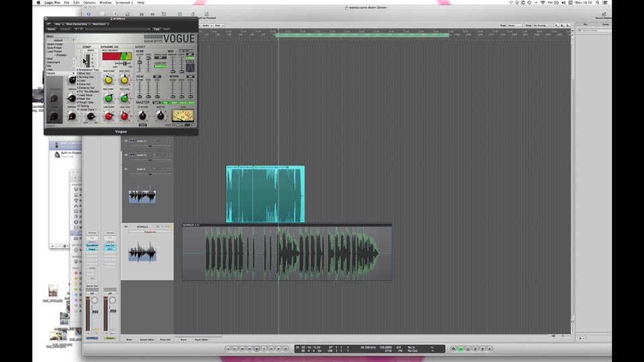This screenshot has height=362, width=644.
Task: Click the green Mid Comp knob
Action: coord(109,98)
